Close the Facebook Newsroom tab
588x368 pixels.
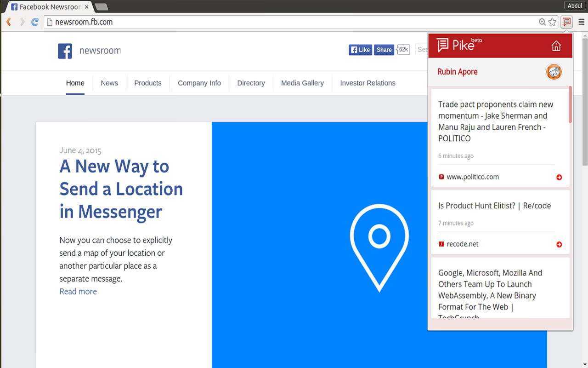[87, 7]
